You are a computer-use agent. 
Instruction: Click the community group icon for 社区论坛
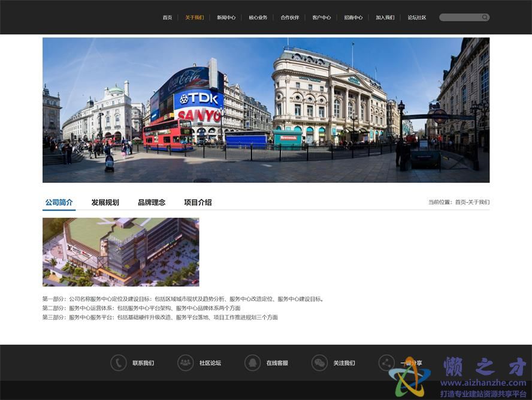pyautogui.click(x=186, y=363)
